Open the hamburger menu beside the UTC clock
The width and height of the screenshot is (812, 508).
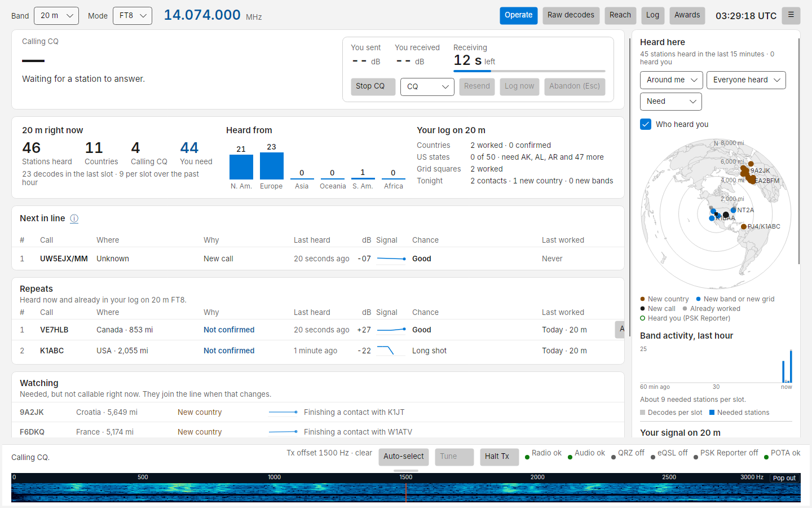coord(791,15)
